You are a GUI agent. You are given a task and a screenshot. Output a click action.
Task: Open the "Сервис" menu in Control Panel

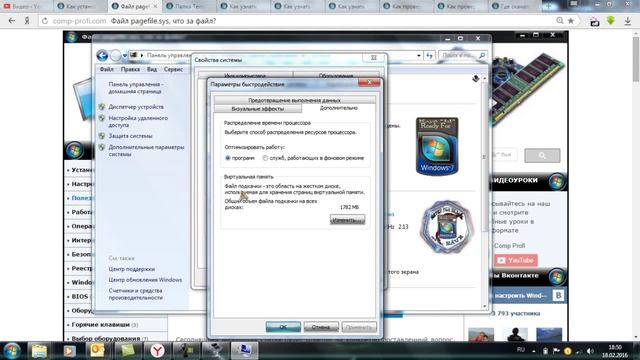click(173, 69)
